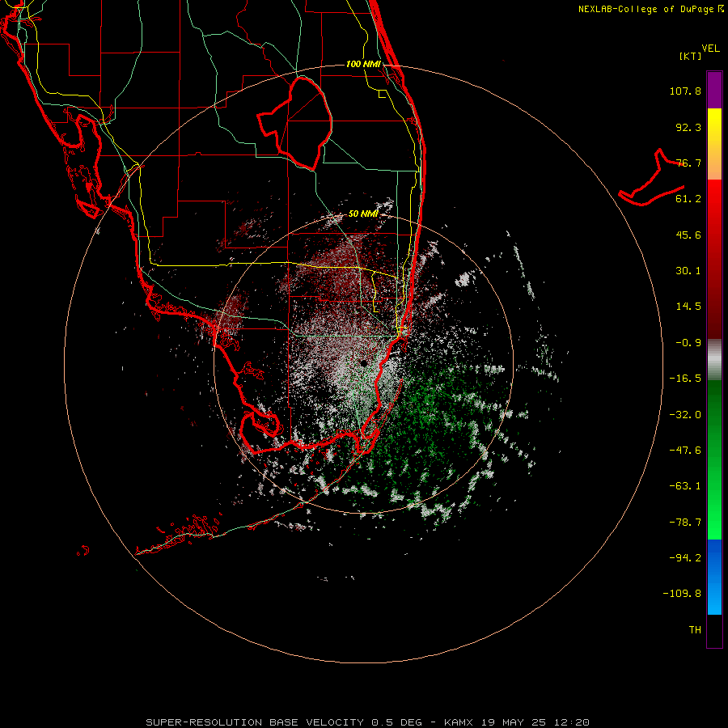Select the 30.1 scale value

[688, 271]
